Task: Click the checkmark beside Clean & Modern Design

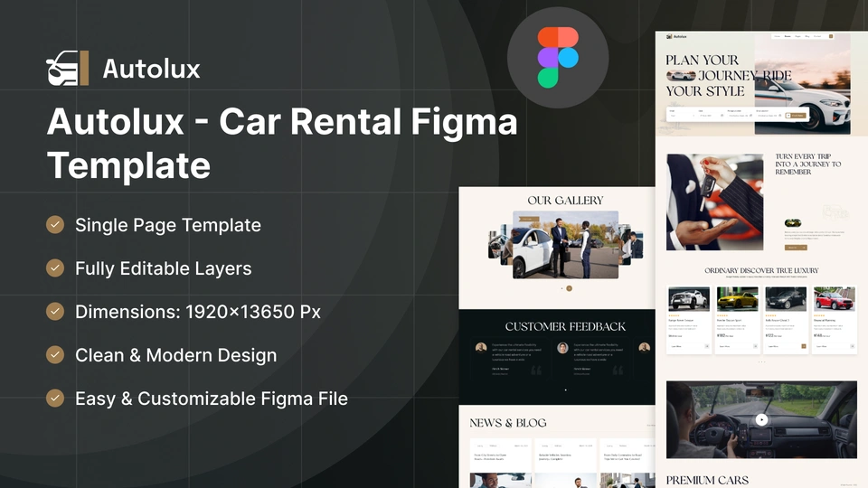Action: pyautogui.click(x=55, y=354)
